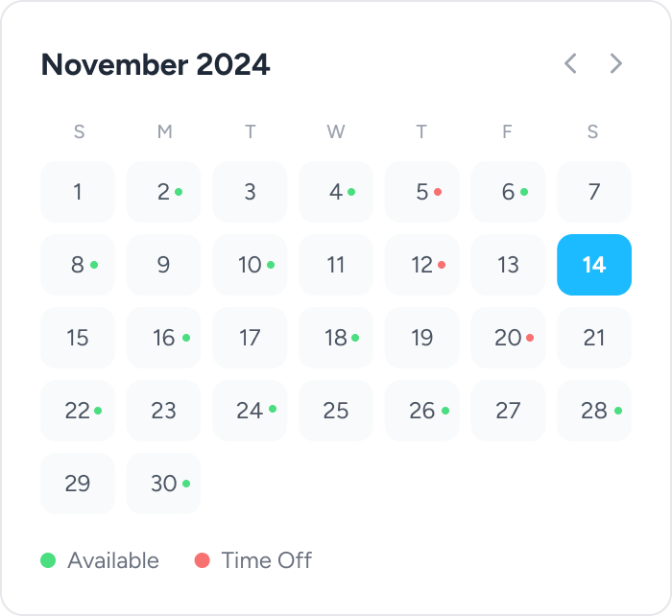Select day 22 with green dot
The image size is (672, 616).
coord(78,411)
